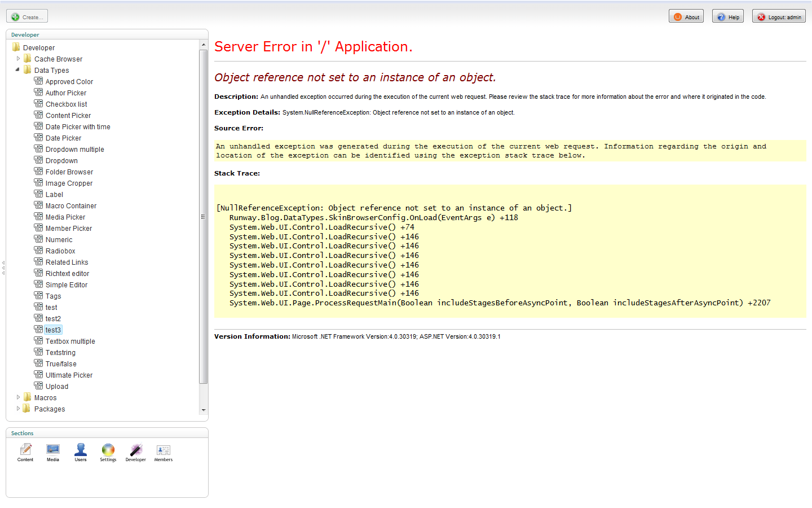
Task: Select the test2 data type
Action: [53, 319]
